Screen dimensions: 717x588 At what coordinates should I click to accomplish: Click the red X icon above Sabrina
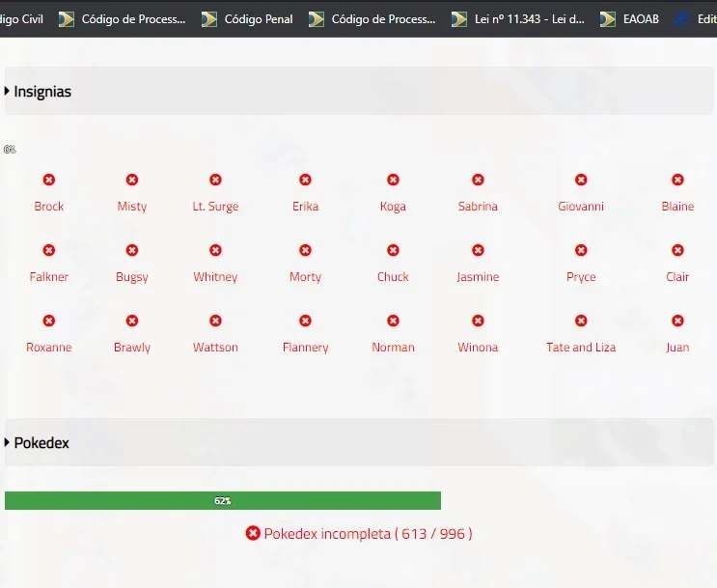pos(478,180)
